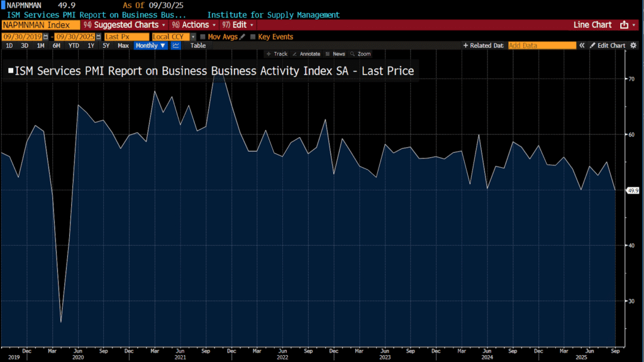Switch to the Table view tab

198,46
